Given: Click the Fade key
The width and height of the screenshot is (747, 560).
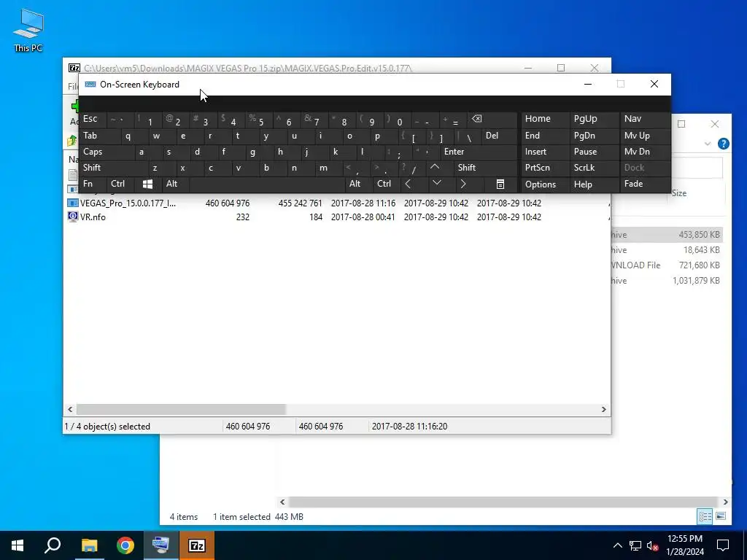Looking at the screenshot, I should [645, 184].
